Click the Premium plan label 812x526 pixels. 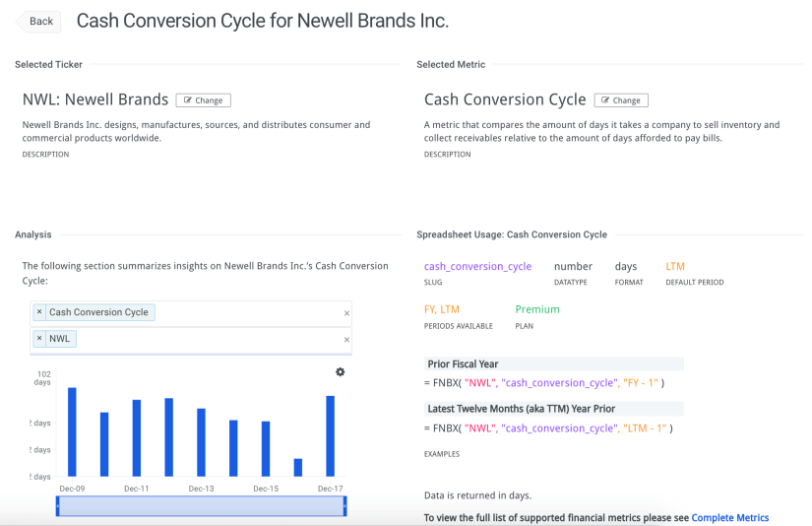[x=537, y=309]
